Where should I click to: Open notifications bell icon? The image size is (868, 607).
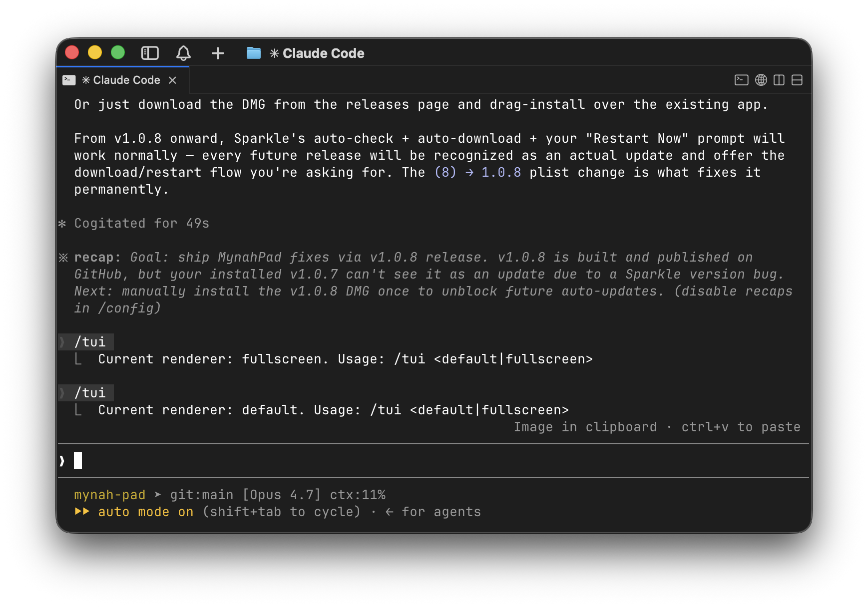(183, 53)
